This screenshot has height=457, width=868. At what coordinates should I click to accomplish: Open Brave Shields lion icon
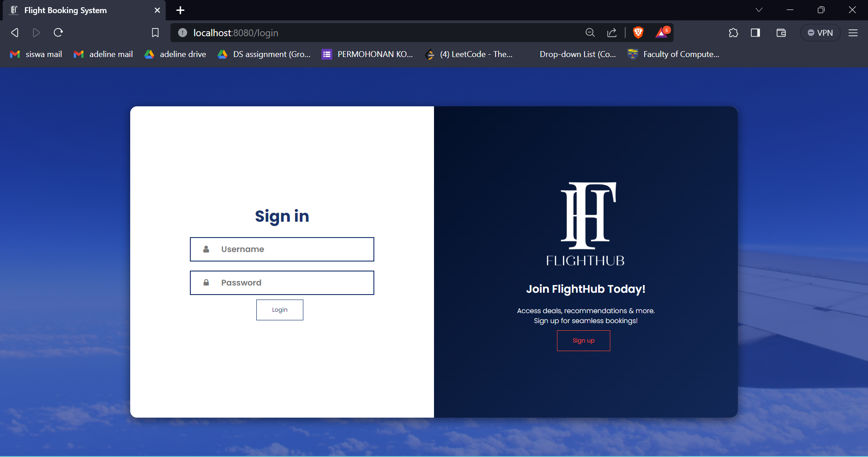tap(638, 33)
